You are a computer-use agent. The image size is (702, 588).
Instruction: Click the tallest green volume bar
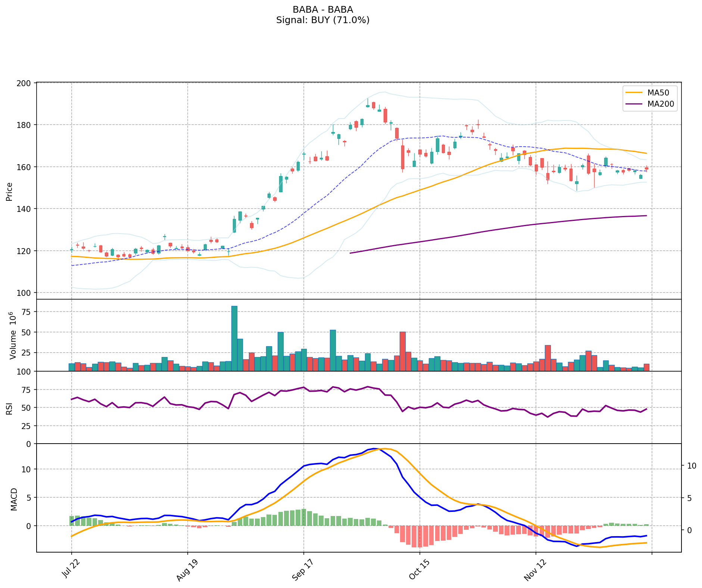234,338
